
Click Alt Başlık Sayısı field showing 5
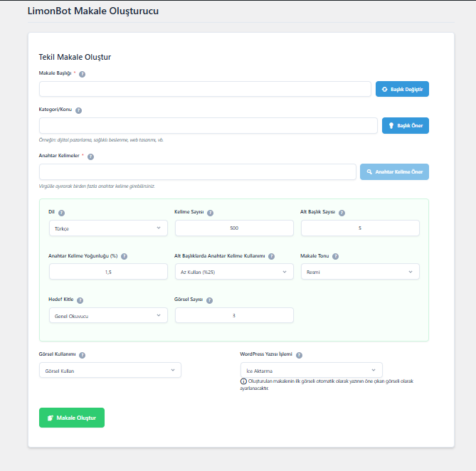(360, 228)
